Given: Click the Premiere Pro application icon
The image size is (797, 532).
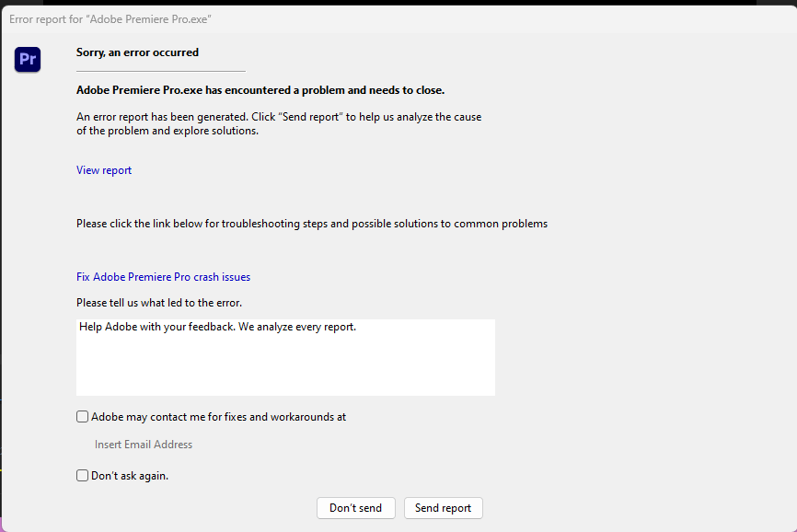Looking at the screenshot, I should coord(28,59).
